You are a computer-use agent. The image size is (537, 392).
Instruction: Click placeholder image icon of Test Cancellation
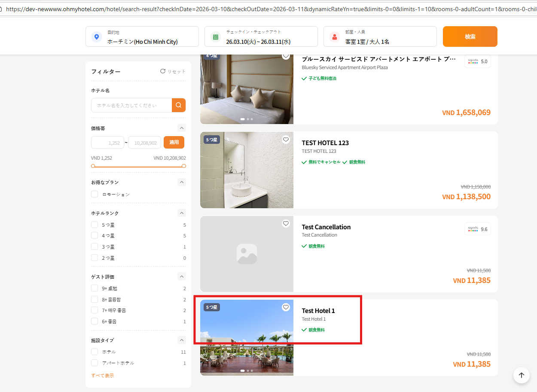(247, 254)
